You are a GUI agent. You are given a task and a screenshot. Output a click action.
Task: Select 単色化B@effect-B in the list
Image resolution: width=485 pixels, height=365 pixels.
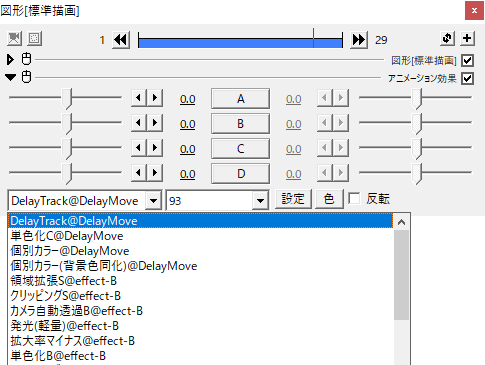pos(201,356)
